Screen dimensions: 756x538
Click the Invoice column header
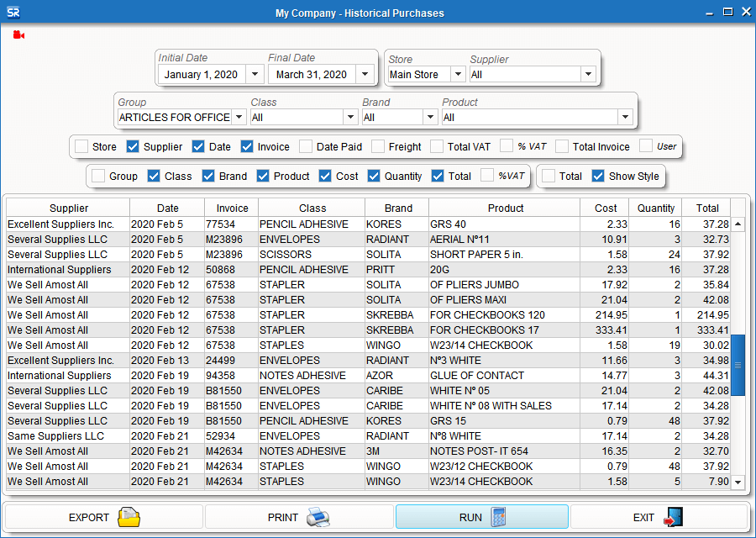click(232, 208)
